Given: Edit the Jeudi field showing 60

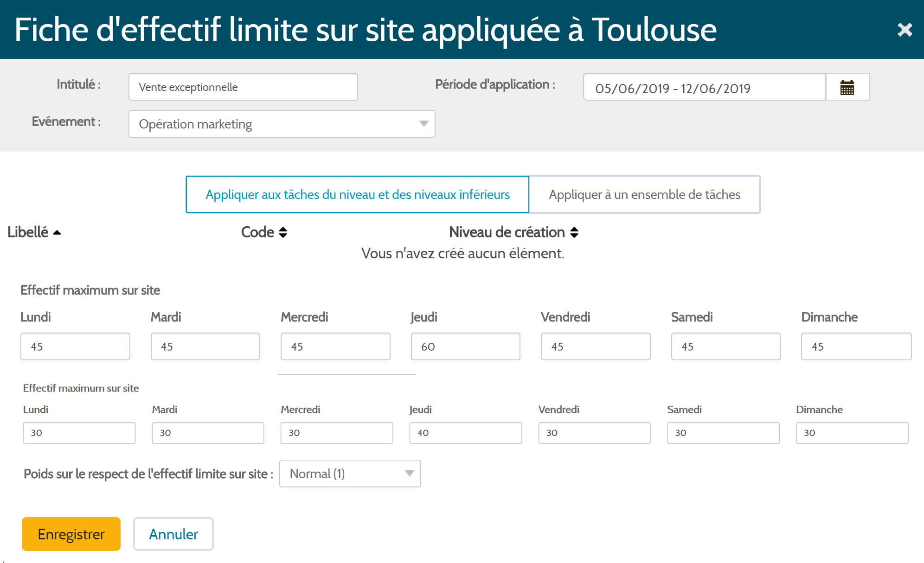Looking at the screenshot, I should 466,346.
